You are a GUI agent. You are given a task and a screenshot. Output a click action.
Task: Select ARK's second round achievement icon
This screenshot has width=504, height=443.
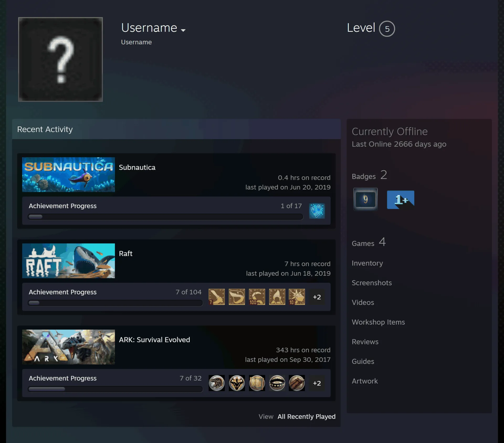point(237,383)
